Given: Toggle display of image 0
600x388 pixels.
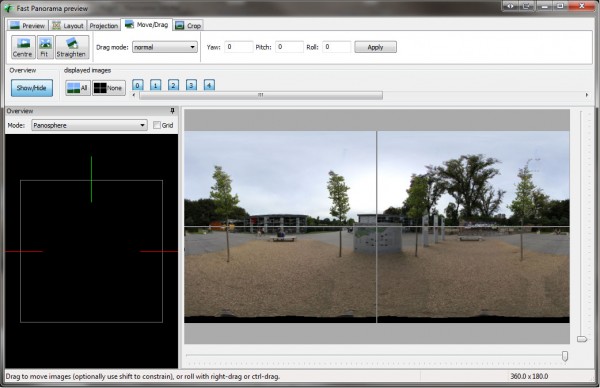Looking at the screenshot, I should point(137,85).
